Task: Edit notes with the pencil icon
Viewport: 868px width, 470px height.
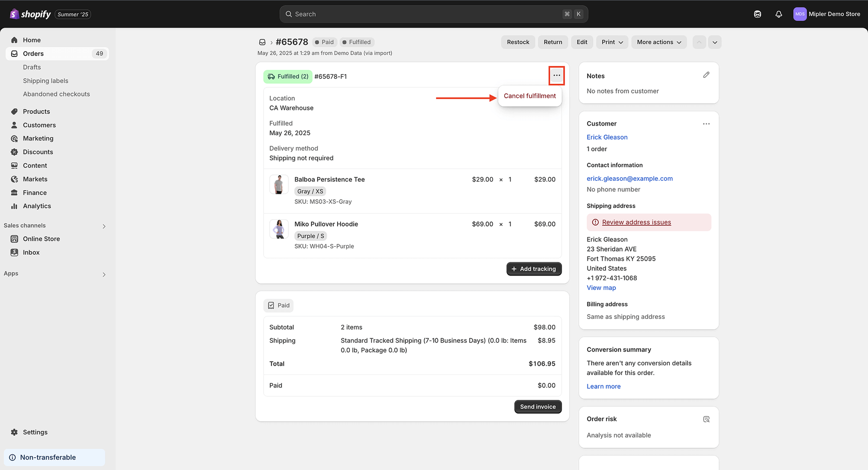Action: 706,75
